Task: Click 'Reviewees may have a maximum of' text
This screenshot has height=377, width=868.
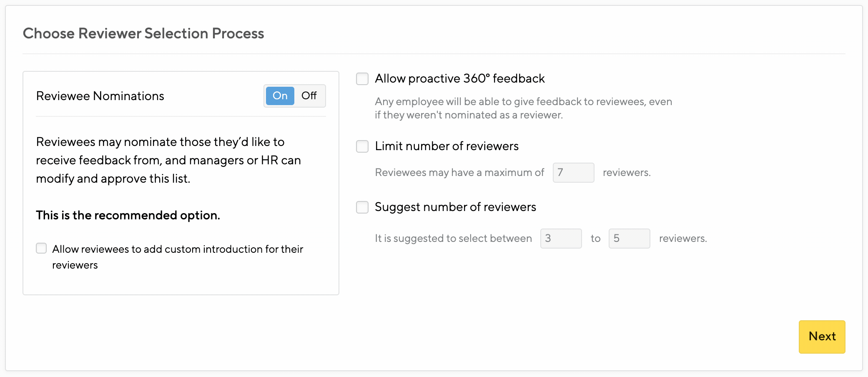Action: pyautogui.click(x=459, y=173)
